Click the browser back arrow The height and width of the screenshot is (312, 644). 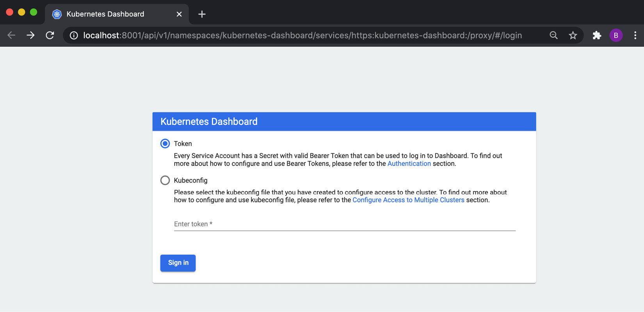pos(11,35)
